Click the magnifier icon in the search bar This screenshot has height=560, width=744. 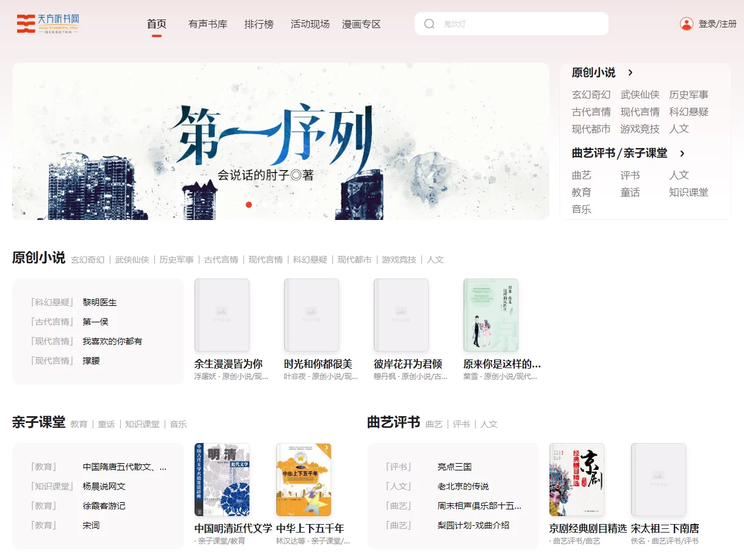tap(429, 23)
